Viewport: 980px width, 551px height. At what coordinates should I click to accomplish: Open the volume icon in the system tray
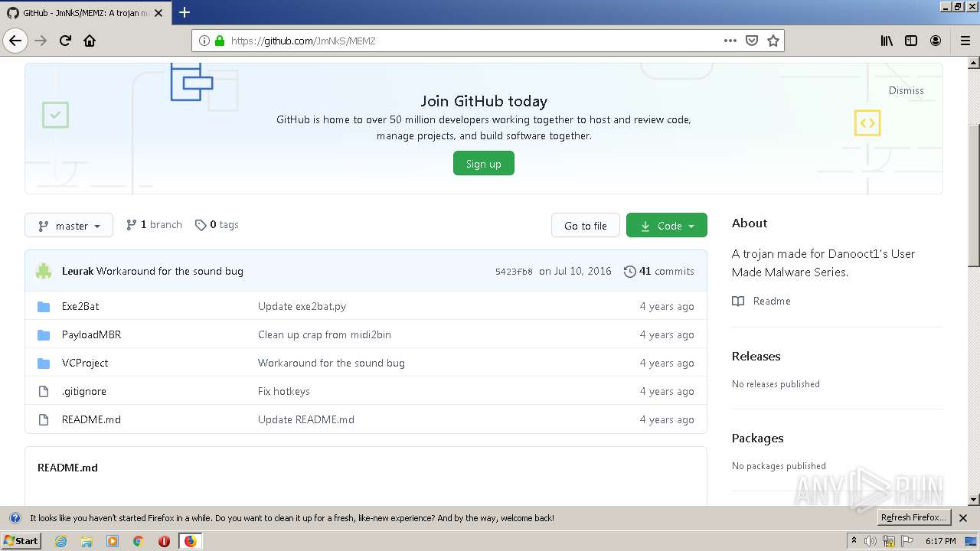[870, 541]
